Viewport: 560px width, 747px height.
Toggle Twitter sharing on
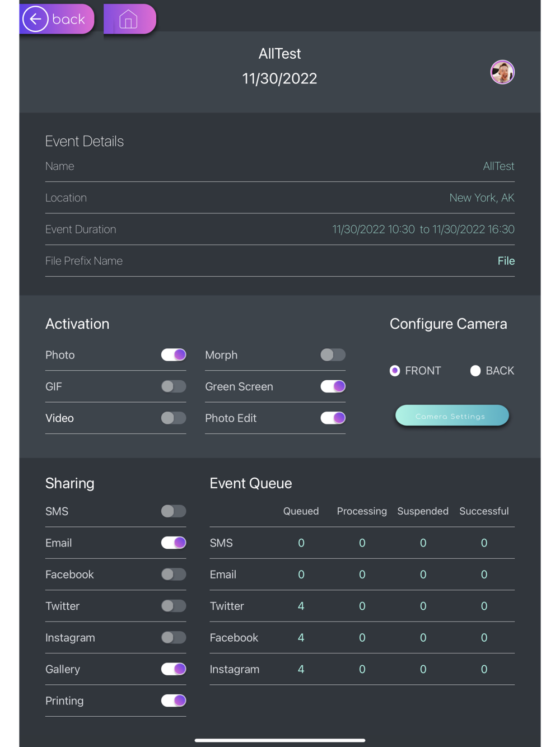point(174,606)
